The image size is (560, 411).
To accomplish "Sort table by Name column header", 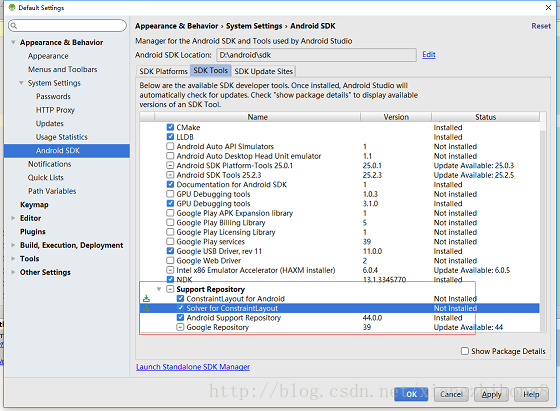I will coord(257,117).
